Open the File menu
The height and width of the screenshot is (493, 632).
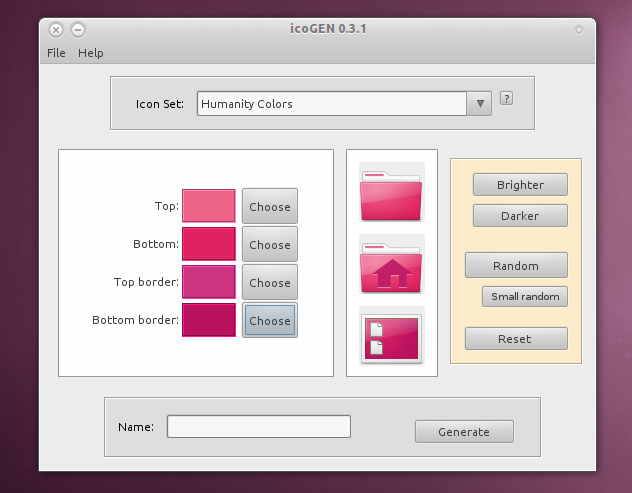point(56,53)
